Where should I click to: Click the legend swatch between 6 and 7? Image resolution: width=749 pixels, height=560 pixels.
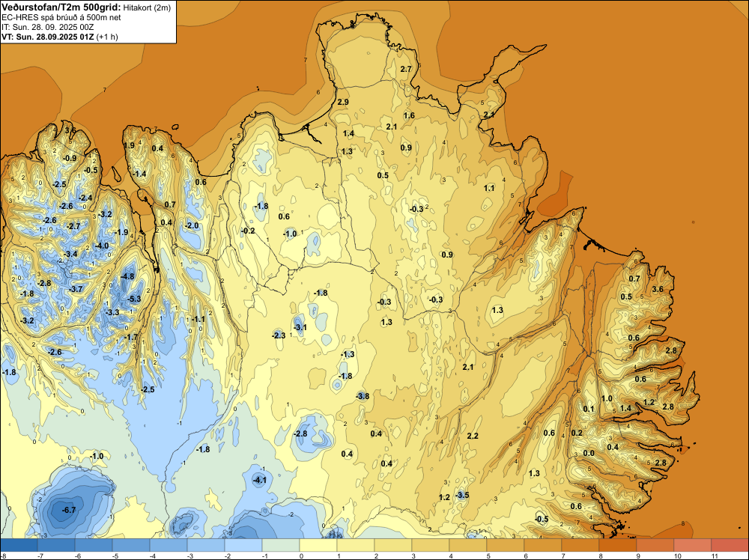point(543,545)
